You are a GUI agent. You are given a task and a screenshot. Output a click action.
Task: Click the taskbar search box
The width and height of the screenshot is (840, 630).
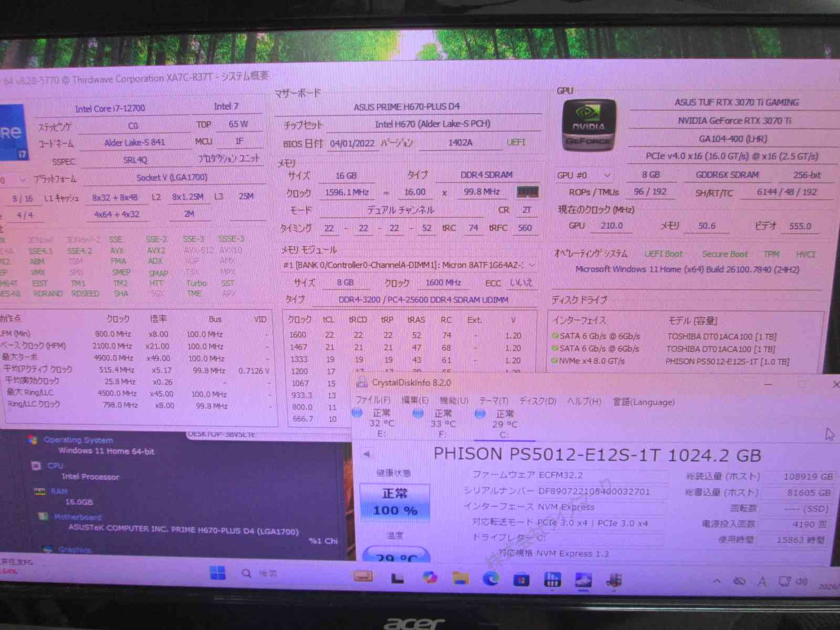[x=260, y=573]
